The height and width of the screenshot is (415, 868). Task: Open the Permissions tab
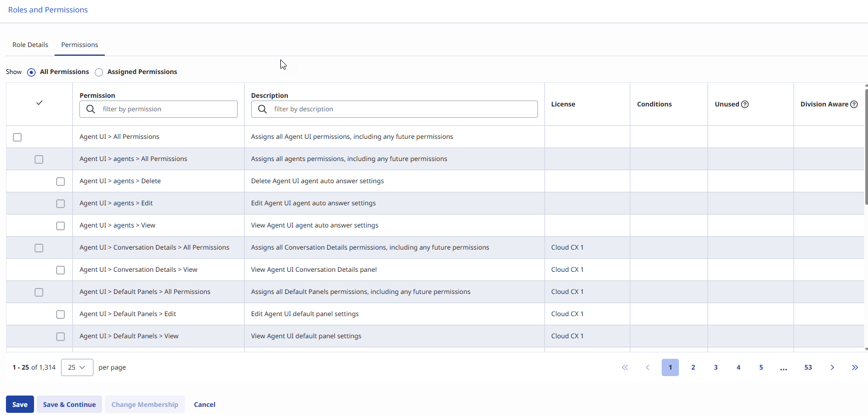(79, 45)
